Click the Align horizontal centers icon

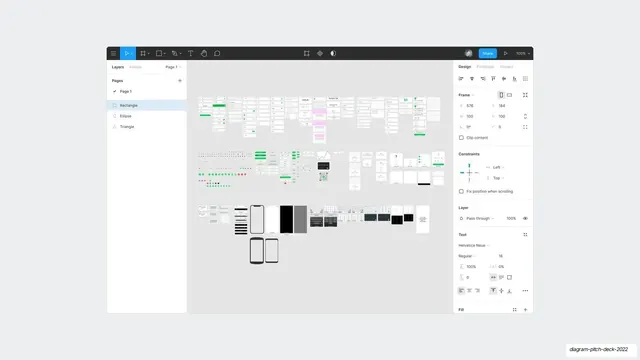pos(472,79)
